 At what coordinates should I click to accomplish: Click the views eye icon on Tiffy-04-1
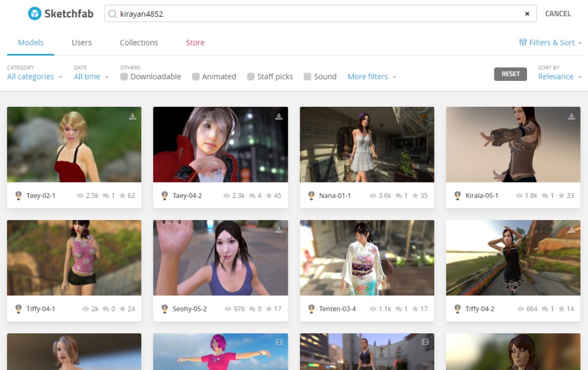coord(86,309)
